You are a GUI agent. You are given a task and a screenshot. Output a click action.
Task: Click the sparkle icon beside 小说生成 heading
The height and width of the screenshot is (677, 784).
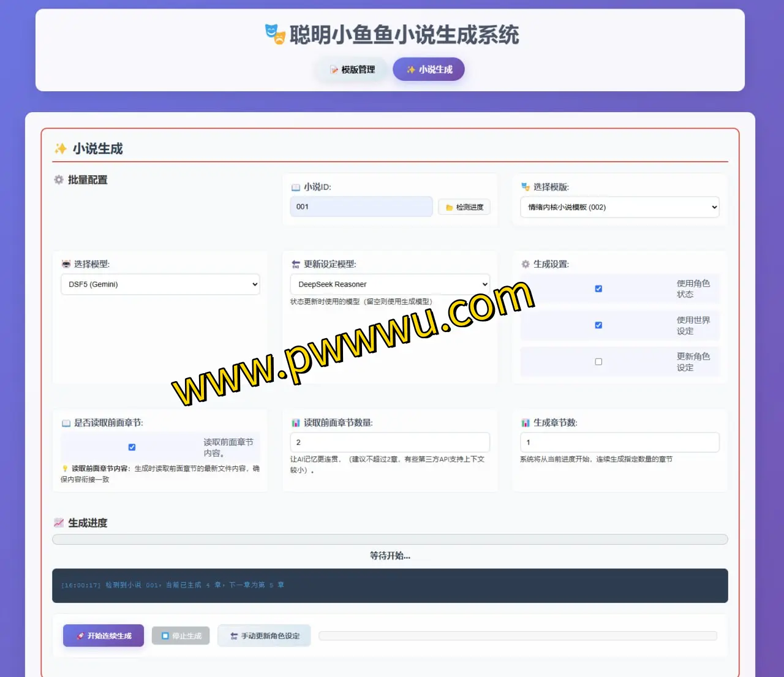point(60,148)
